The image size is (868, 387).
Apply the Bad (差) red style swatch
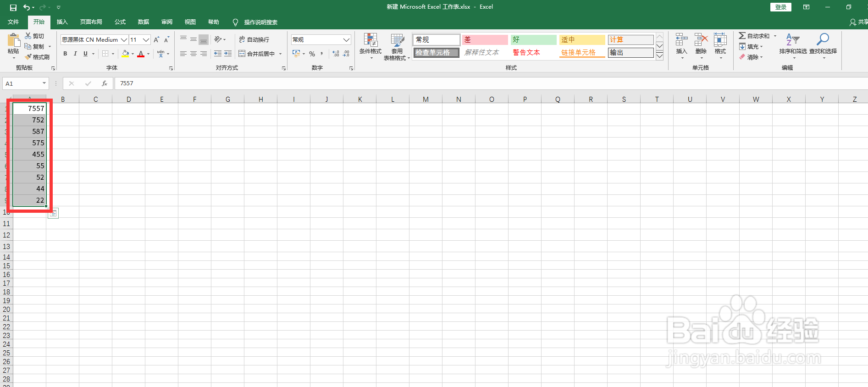point(485,40)
